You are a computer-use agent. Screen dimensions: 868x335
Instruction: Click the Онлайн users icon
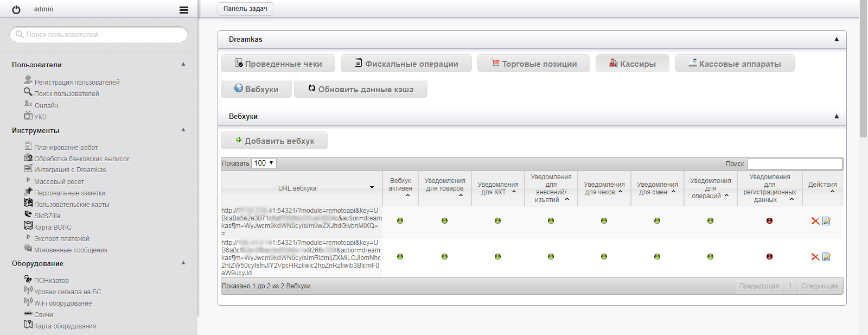click(28, 103)
